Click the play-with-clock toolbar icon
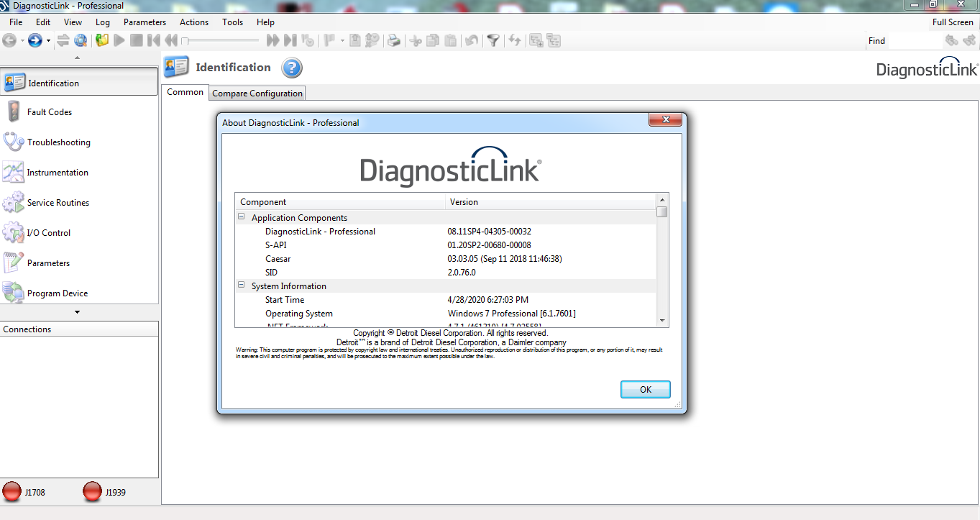The width and height of the screenshot is (980, 520). pyautogui.click(x=307, y=41)
